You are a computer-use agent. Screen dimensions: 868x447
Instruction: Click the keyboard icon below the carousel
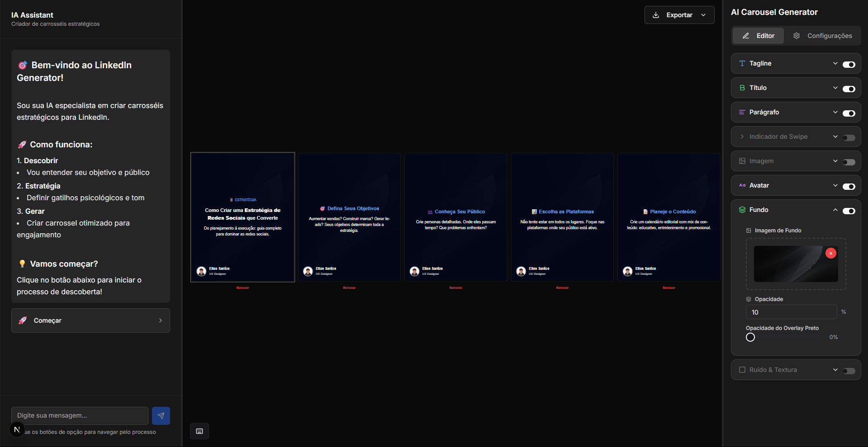199,431
